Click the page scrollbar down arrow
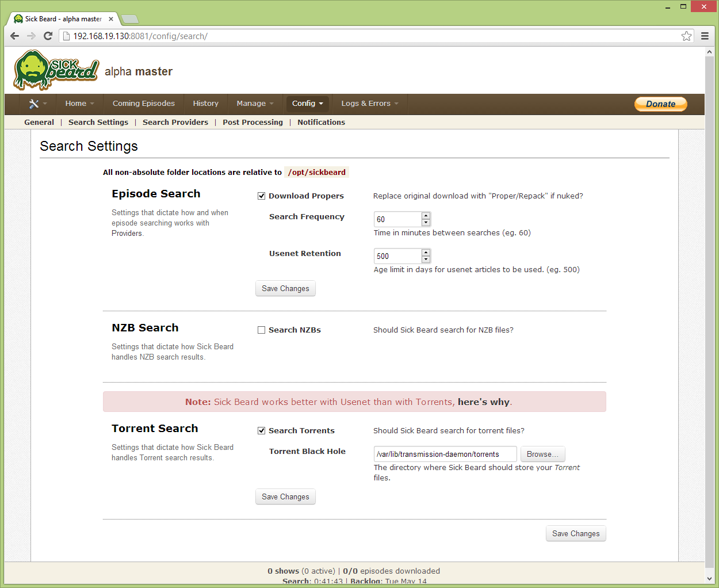The height and width of the screenshot is (588, 719). (709, 579)
